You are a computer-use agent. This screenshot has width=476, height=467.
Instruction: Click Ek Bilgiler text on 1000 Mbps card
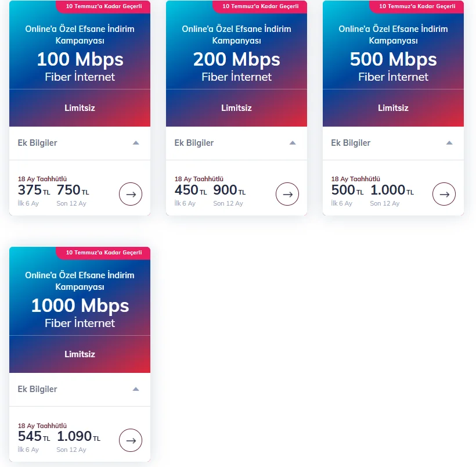tap(37, 389)
